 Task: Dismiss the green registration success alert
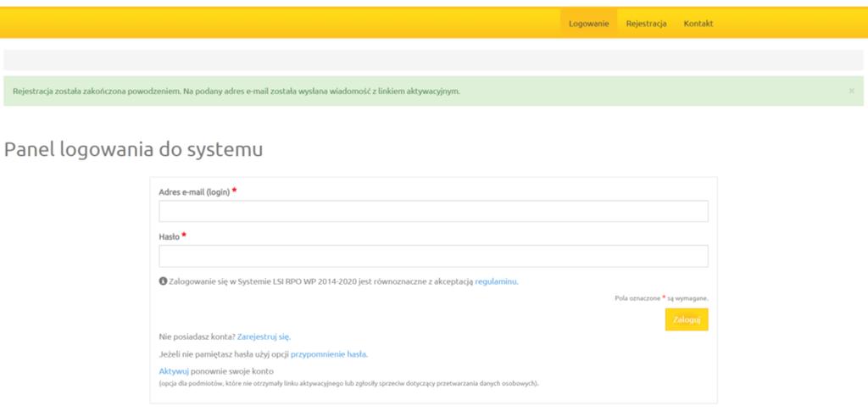point(851,91)
